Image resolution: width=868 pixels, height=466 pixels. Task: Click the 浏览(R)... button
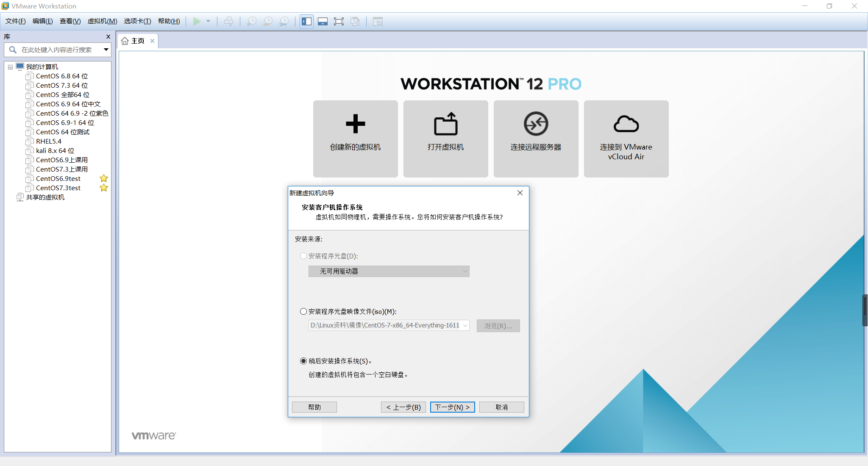click(498, 325)
